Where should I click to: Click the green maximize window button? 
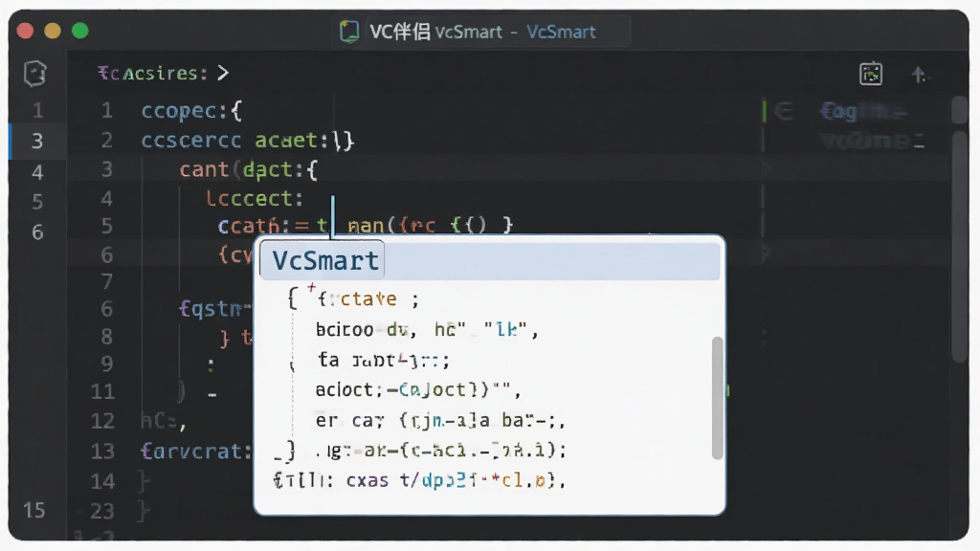(x=80, y=31)
